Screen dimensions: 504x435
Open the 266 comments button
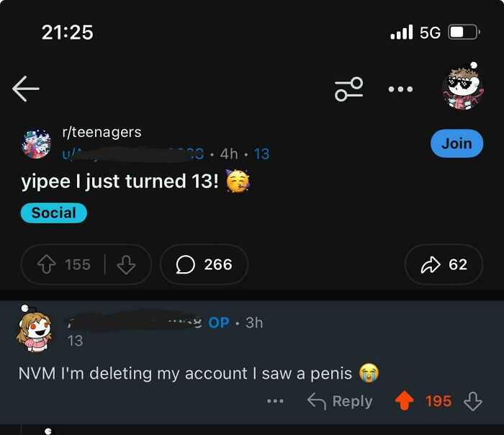tap(204, 265)
